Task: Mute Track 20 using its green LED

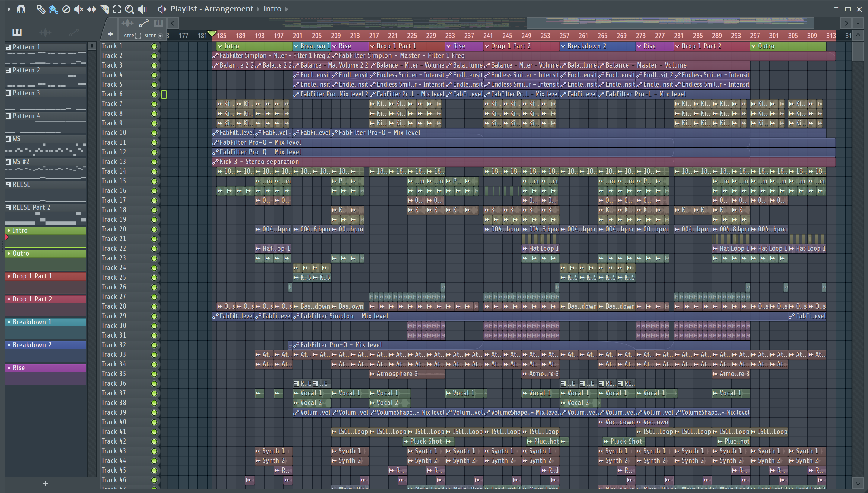Action: [154, 229]
